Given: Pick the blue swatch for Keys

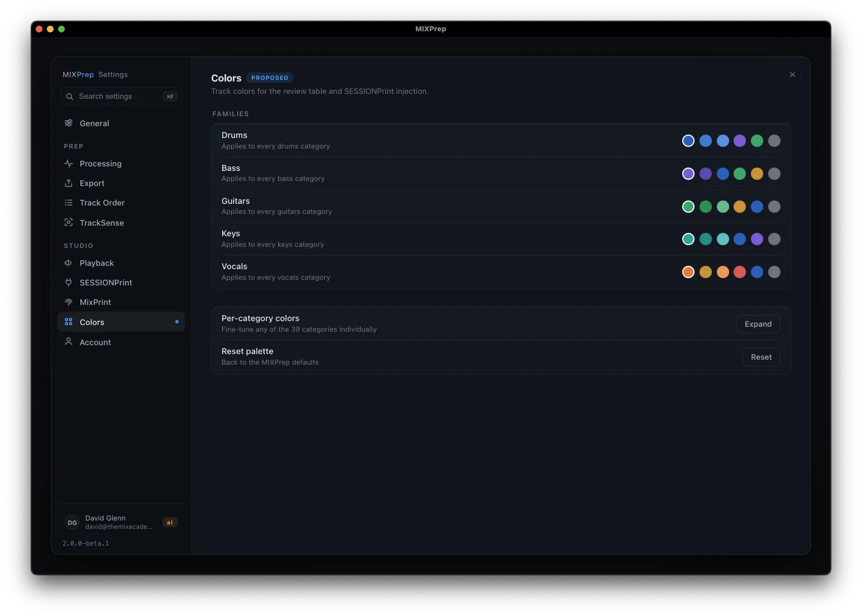Looking at the screenshot, I should 740,239.
